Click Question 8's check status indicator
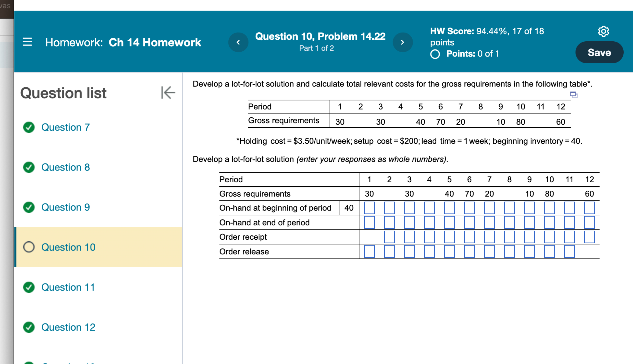The width and height of the screenshot is (633, 364). coord(29,167)
